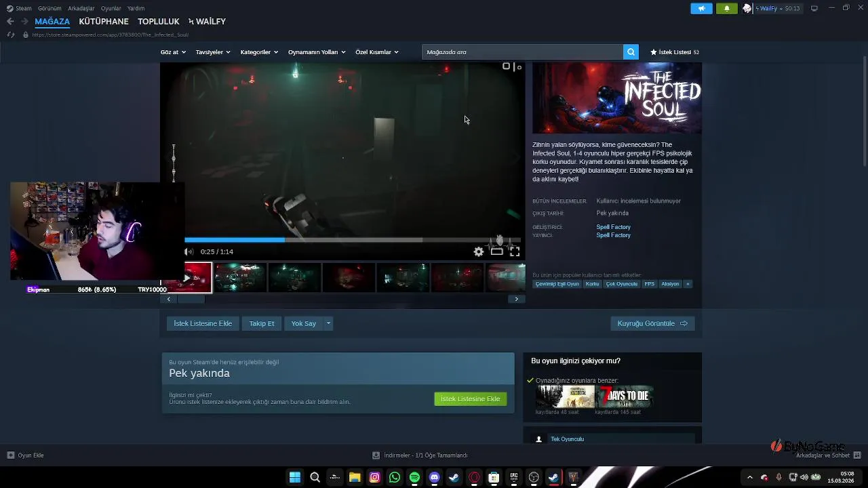Open Windows Start menu
868x488 pixels.
(x=295, y=477)
